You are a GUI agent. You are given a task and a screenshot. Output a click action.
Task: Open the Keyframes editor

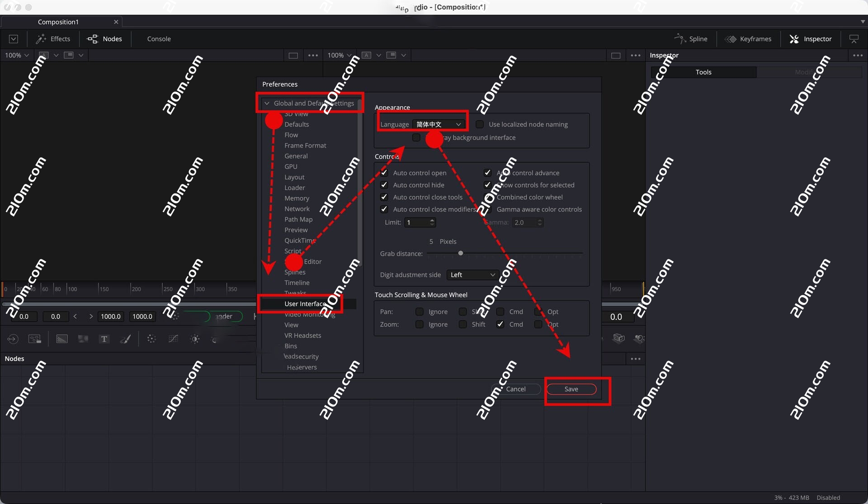pyautogui.click(x=748, y=39)
